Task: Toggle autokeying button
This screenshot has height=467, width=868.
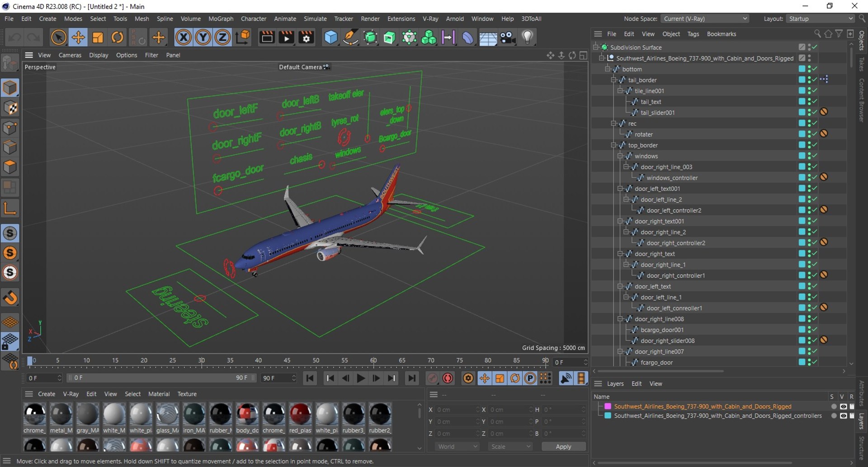Action: (x=448, y=378)
